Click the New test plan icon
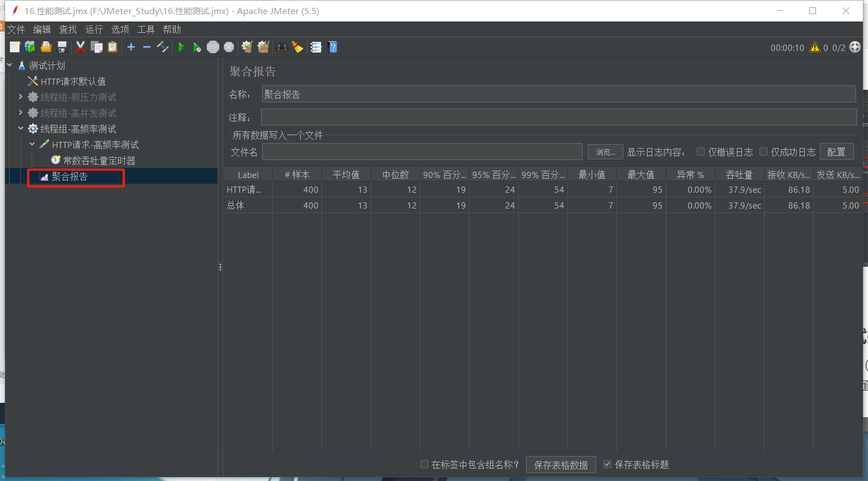868x481 pixels. pos(15,47)
